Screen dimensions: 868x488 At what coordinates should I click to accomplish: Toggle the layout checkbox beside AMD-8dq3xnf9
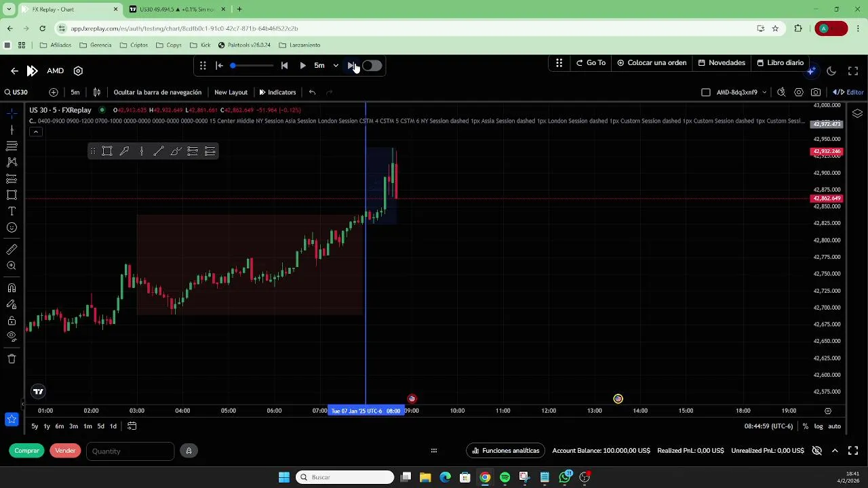(706, 92)
